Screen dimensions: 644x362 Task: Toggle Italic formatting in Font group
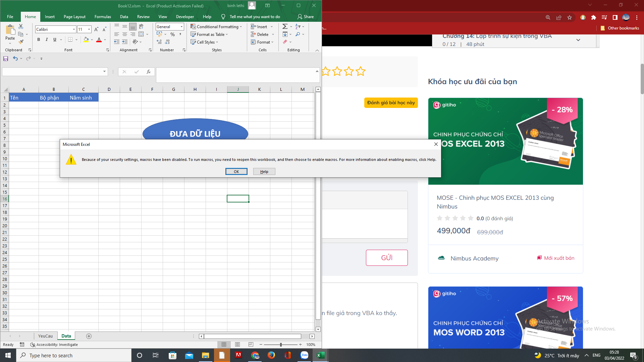click(x=47, y=40)
